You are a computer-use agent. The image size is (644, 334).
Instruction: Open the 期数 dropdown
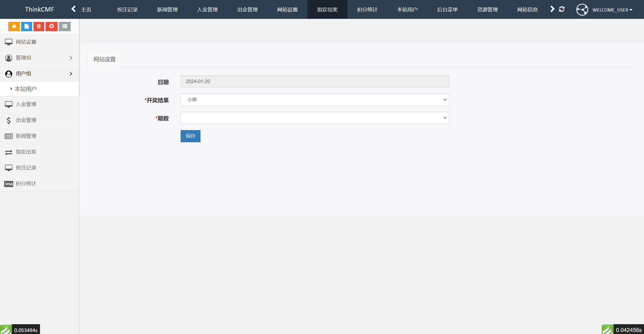(315, 118)
